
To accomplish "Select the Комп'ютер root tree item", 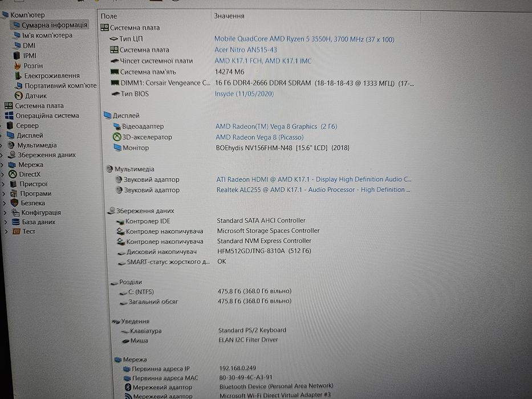I will coord(27,15).
